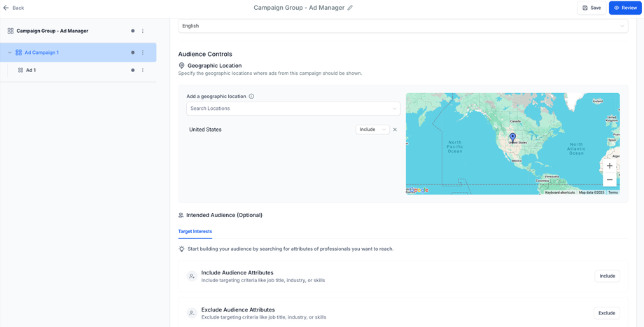Open three-dot menu for Ad 1
Viewport: 644px width, 327px height.
[143, 70]
